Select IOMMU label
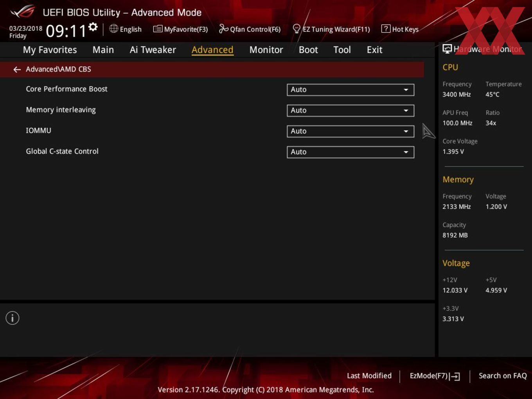The width and height of the screenshot is (532, 399). pyautogui.click(x=38, y=130)
